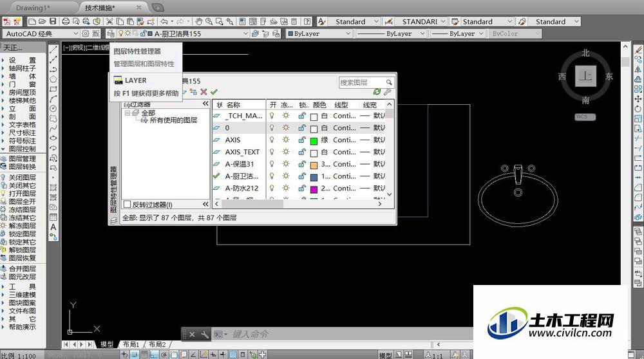The height and width of the screenshot is (359, 644).
Task: Click the New drawing icon
Action: tap(32, 21)
